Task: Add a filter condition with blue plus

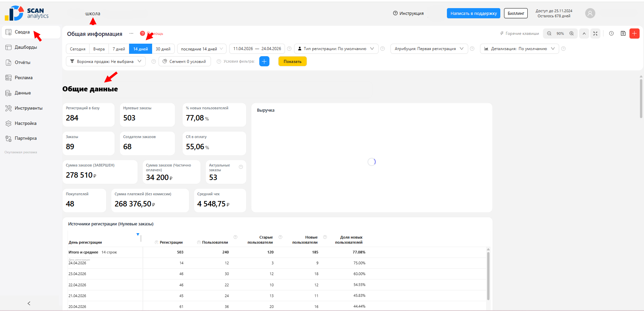Action: (264, 61)
